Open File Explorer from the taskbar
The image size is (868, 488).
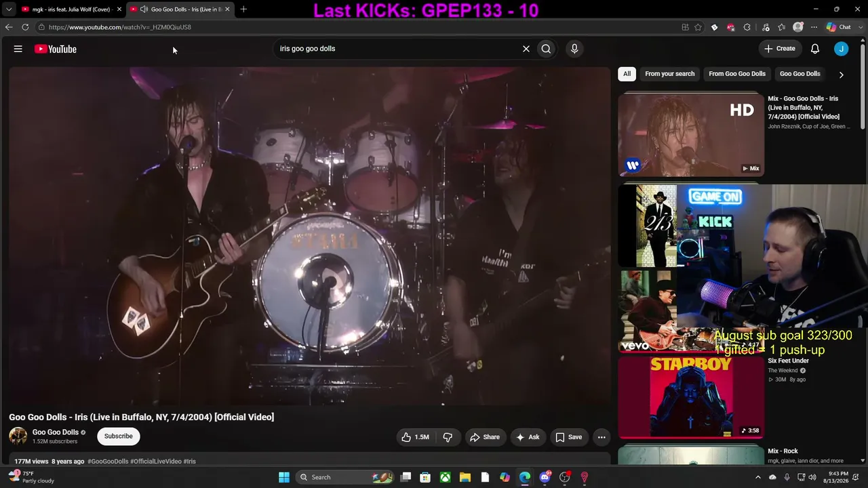(x=465, y=477)
